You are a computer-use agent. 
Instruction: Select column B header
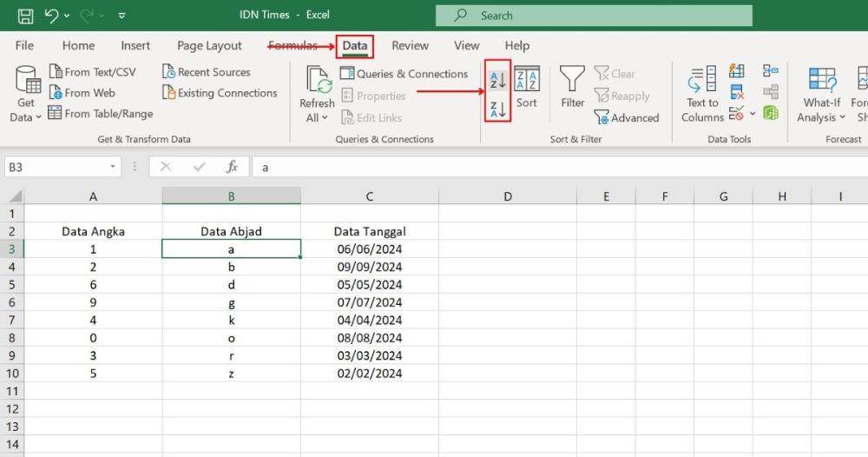232,196
